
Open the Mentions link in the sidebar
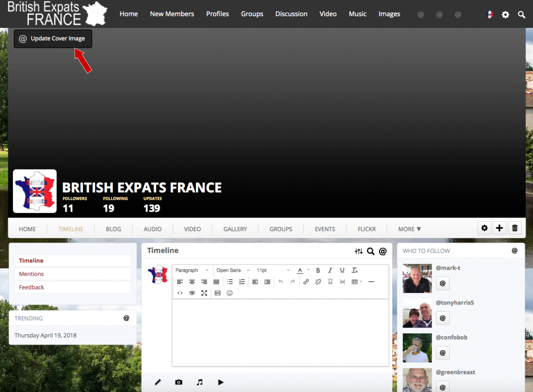(31, 274)
